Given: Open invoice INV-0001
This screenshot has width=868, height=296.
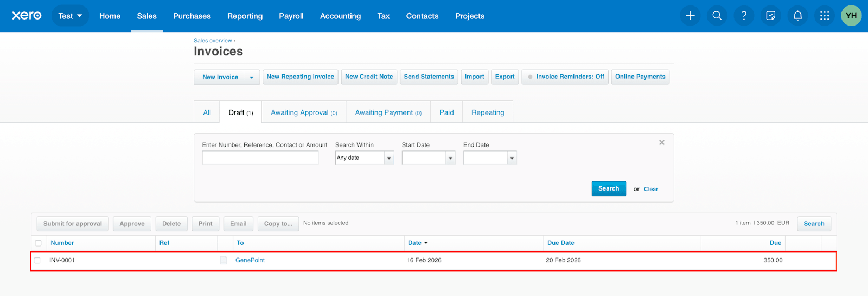Looking at the screenshot, I should pyautogui.click(x=62, y=261).
